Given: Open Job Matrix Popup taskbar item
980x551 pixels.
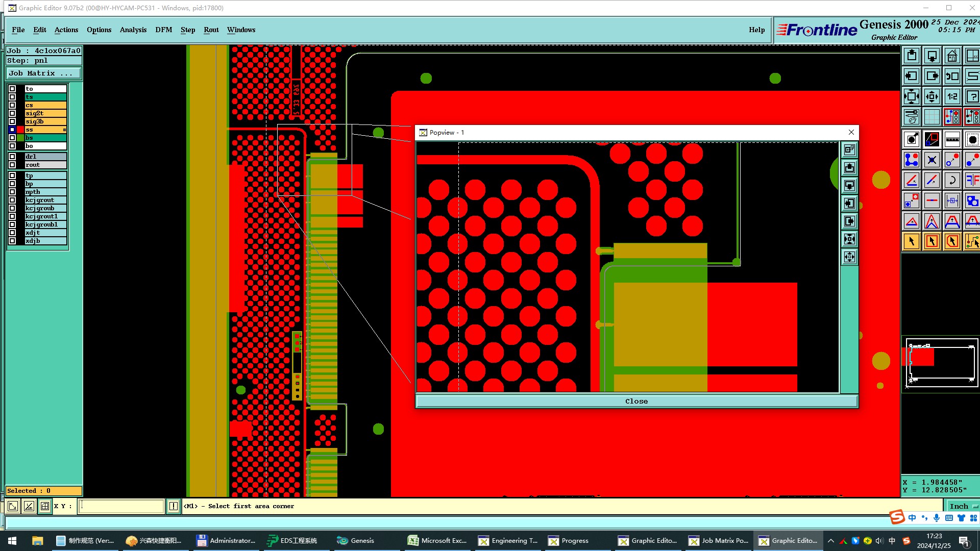Looking at the screenshot, I should 718,541.
